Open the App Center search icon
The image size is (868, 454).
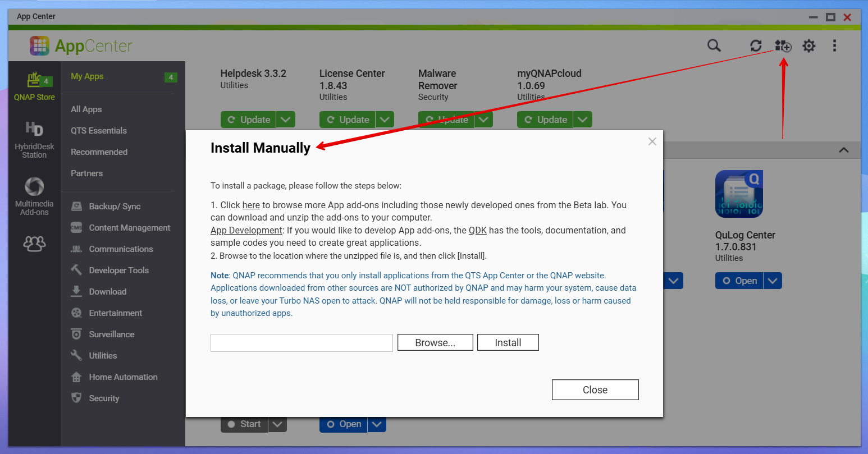coord(714,45)
